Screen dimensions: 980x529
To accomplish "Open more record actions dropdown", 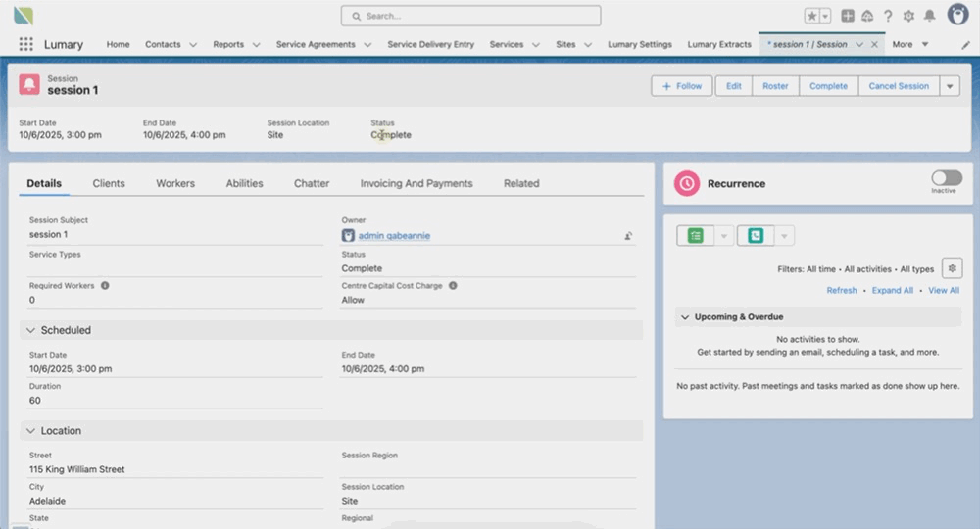I will (950, 86).
